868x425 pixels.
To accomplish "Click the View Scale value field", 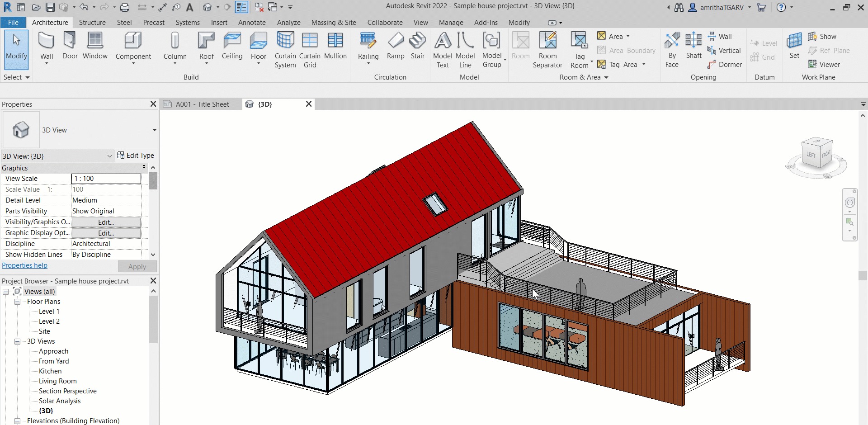I will tap(106, 179).
